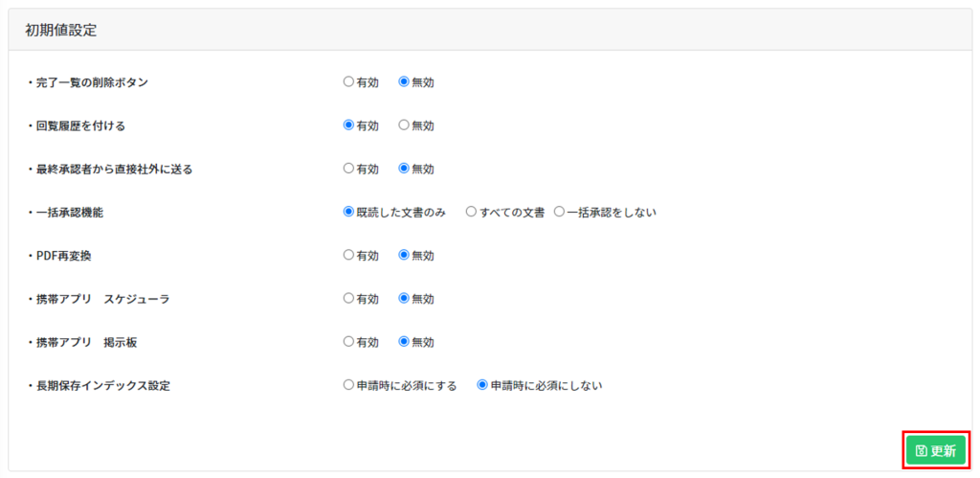
Task: Select 無効 for PDF再変換
Action: pyautogui.click(x=404, y=255)
